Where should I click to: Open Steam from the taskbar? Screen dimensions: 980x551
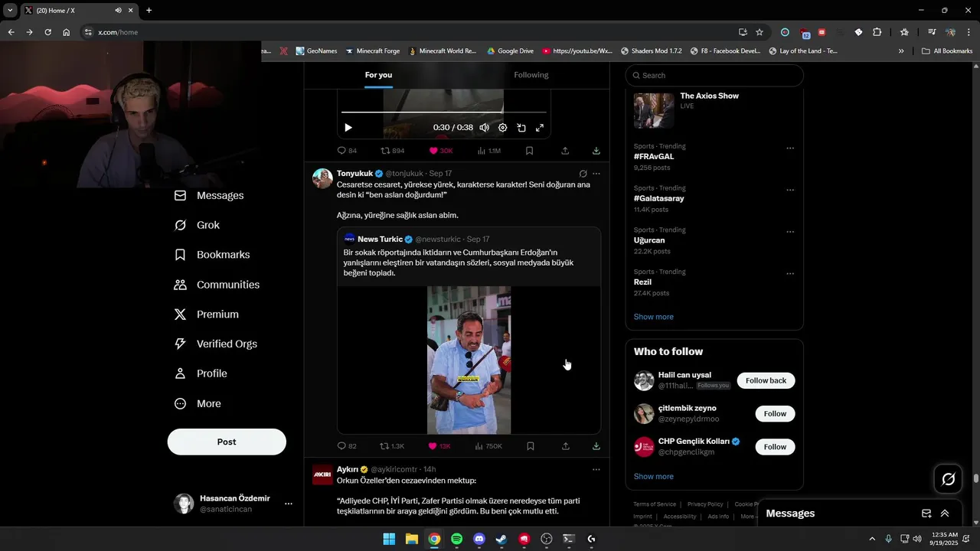(x=501, y=539)
